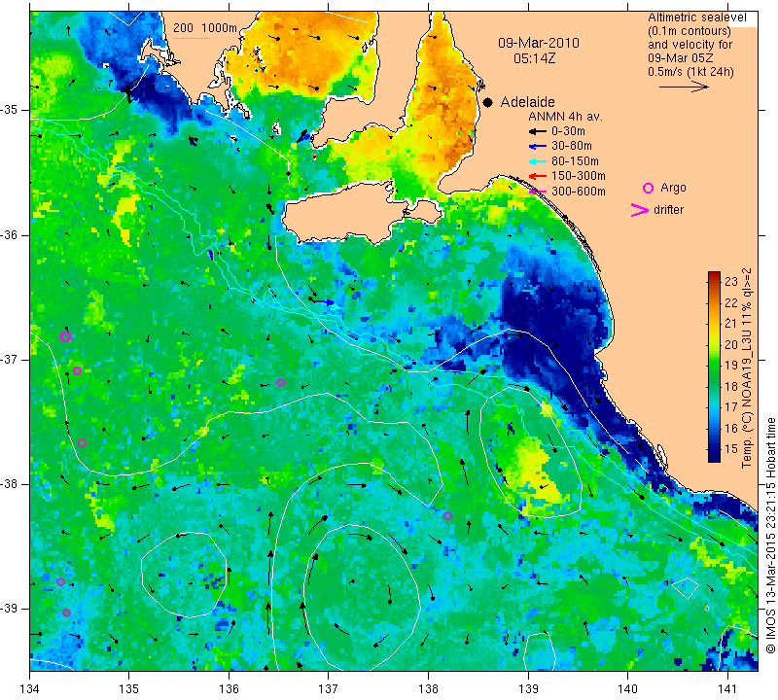778x700 pixels.
Task: Click the red 150-300m arrow legend symbol
Action: tap(538, 176)
